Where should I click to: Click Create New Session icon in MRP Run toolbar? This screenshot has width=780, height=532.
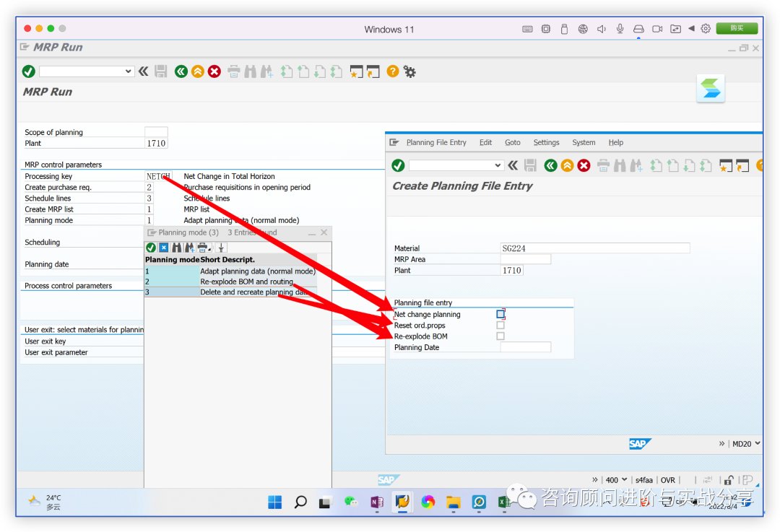tap(356, 71)
